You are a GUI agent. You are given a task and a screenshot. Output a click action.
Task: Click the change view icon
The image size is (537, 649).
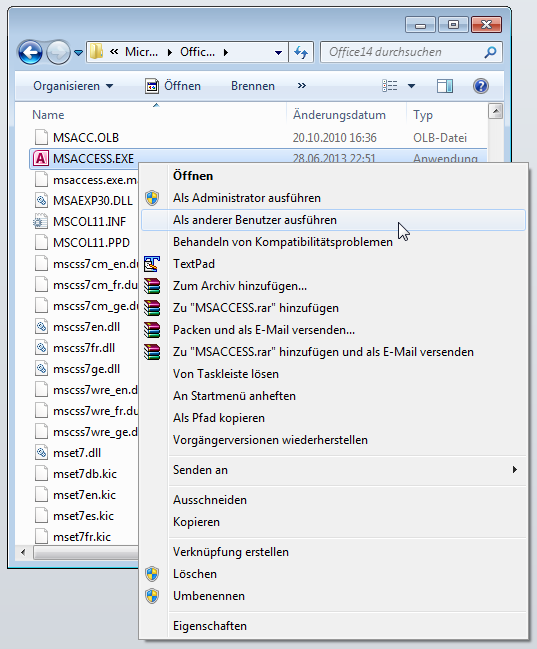tap(390, 86)
